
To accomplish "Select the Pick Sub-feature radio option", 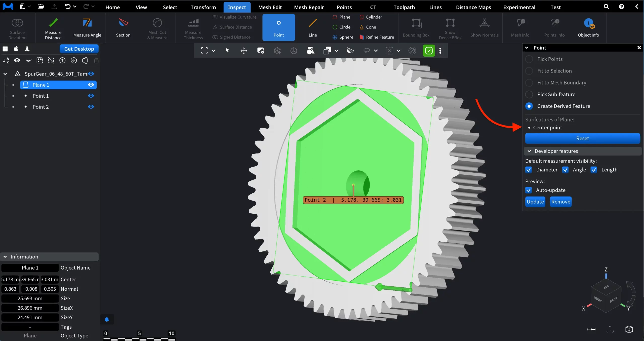I will [529, 94].
